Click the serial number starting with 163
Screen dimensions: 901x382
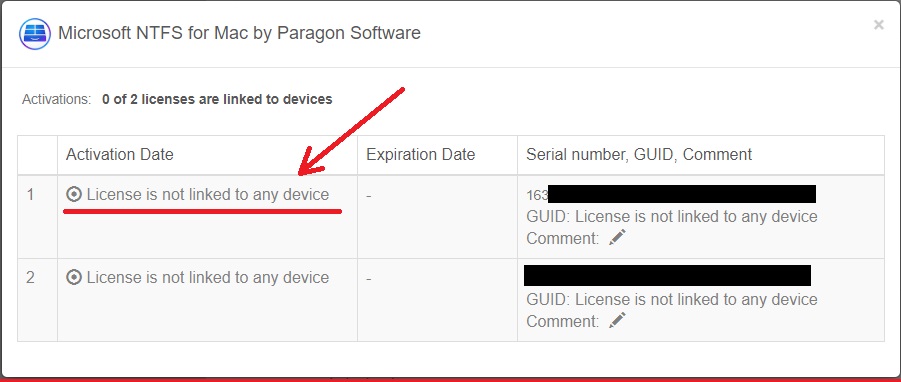pyautogui.click(x=671, y=195)
